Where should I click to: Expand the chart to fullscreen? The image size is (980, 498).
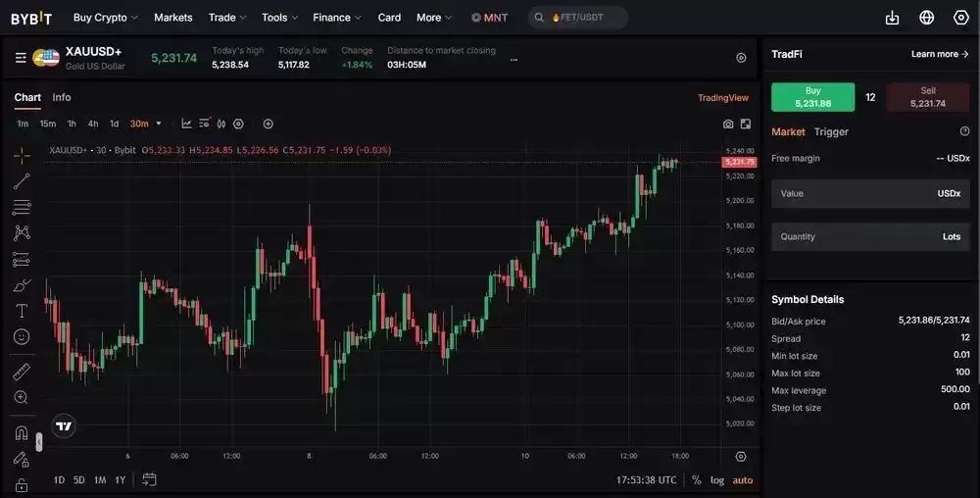click(x=746, y=124)
